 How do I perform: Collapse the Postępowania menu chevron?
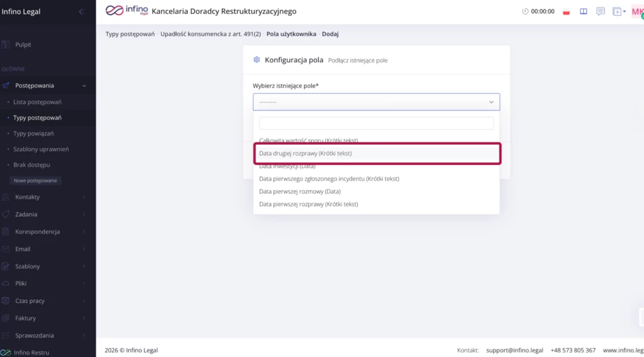84,86
